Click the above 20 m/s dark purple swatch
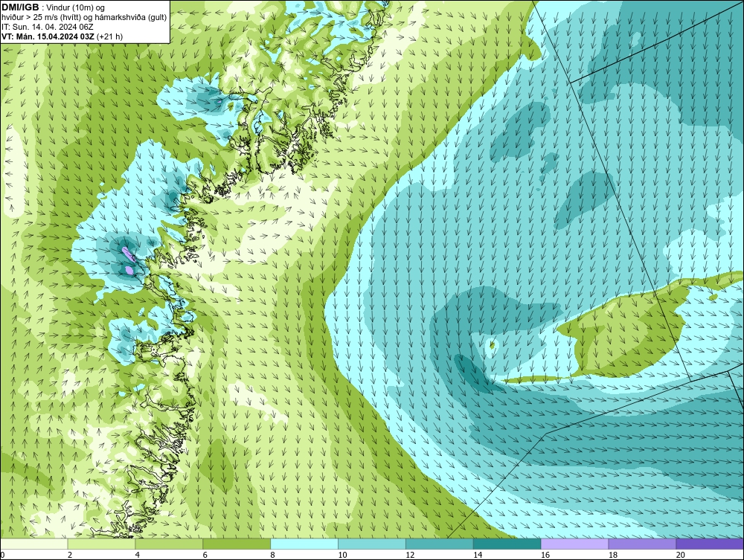Screen dimensions: 744x560 point(710,544)
